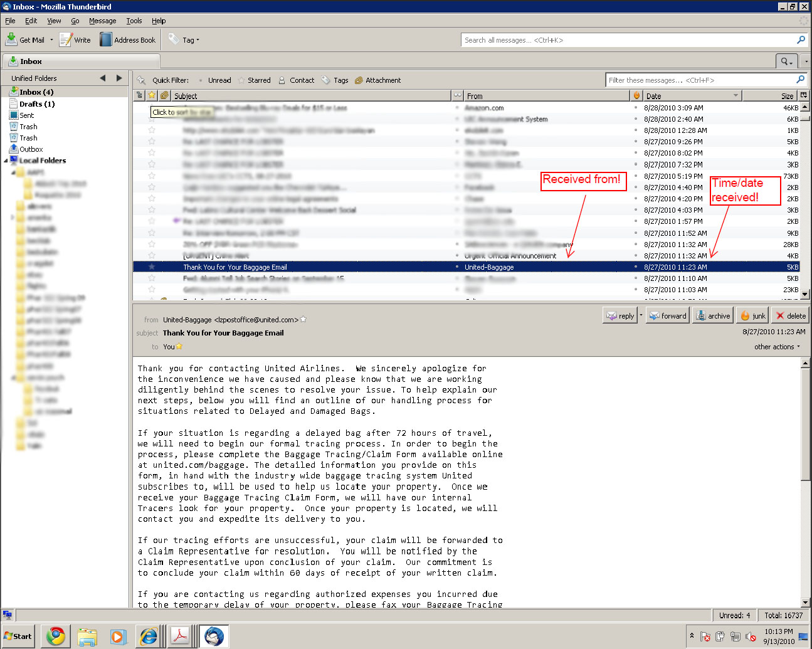812x649 pixels.
Task: Open Windows Explorer folder icon in taskbar
Action: point(87,636)
